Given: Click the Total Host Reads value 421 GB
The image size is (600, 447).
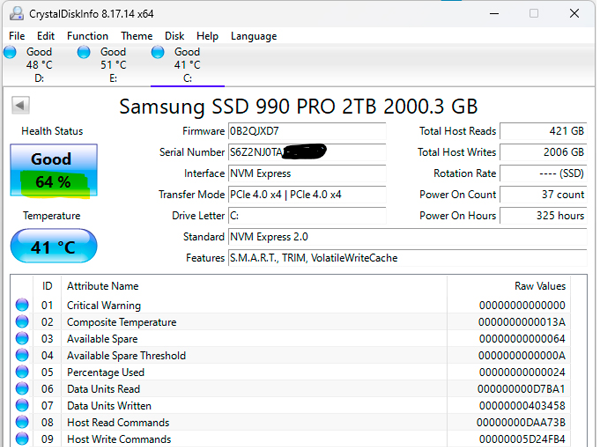Looking at the screenshot, I should pos(543,131).
